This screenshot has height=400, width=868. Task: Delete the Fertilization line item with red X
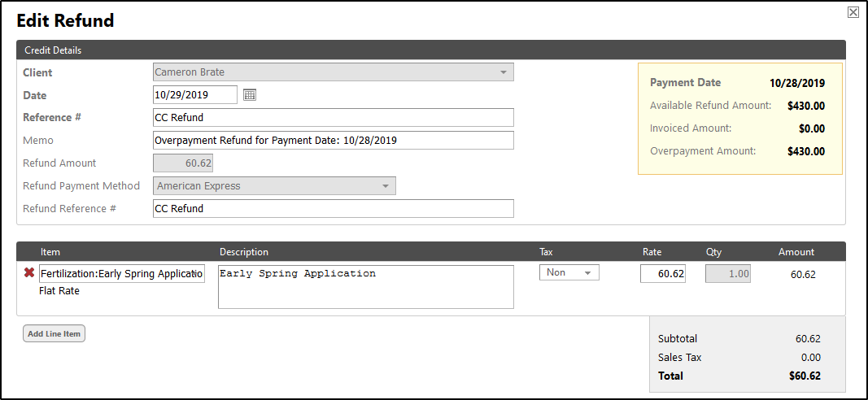tap(29, 274)
